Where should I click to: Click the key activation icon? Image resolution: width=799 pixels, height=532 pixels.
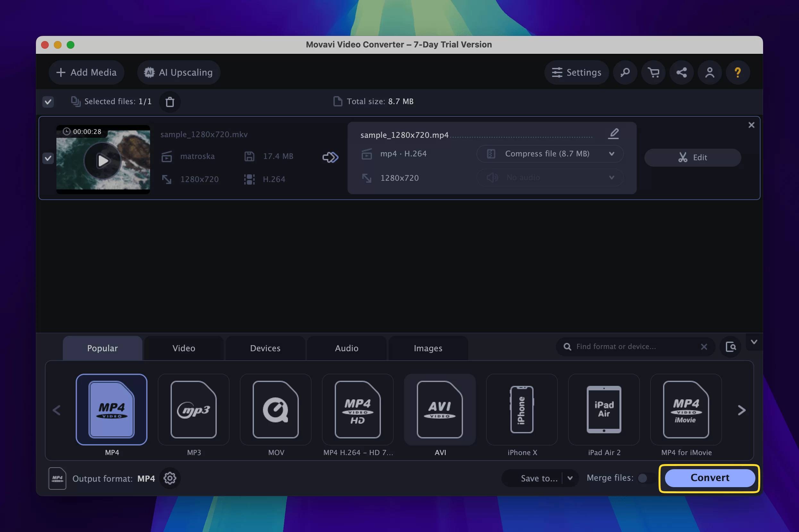(625, 72)
